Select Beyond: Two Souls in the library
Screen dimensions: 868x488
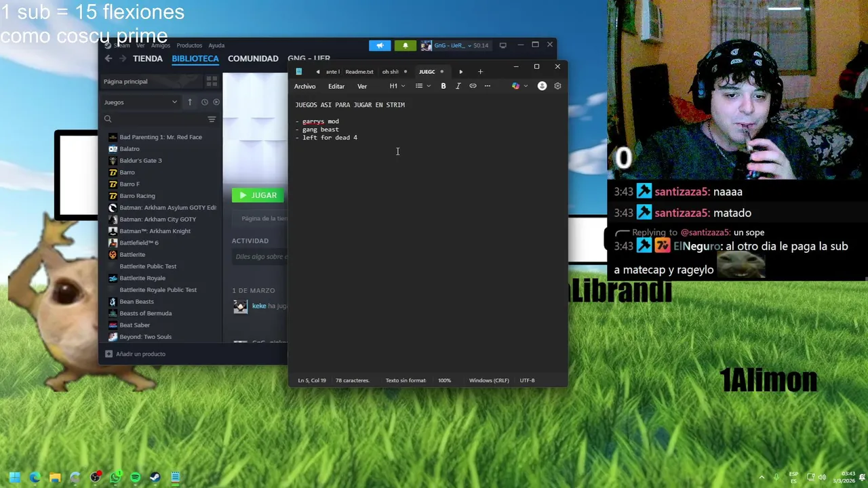(x=145, y=337)
